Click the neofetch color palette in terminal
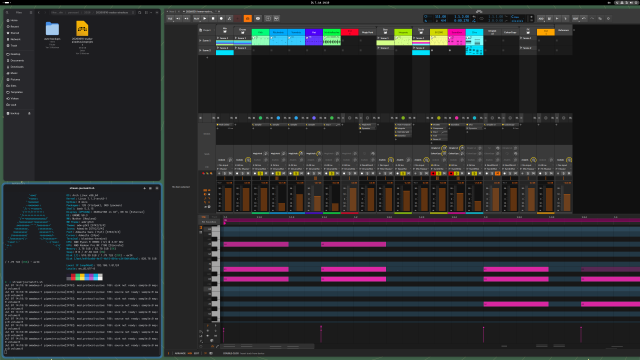The height and width of the screenshot is (360, 640). click(x=84, y=277)
